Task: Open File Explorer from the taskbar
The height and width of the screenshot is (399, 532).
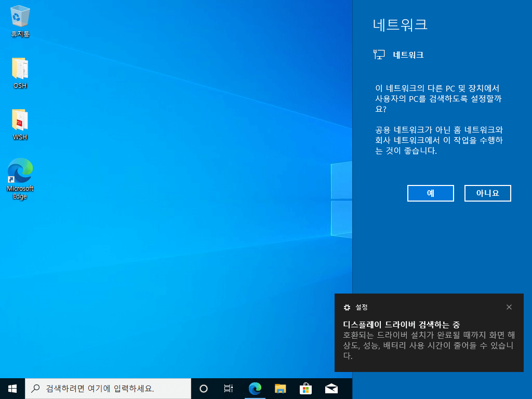Action: [x=280, y=389]
